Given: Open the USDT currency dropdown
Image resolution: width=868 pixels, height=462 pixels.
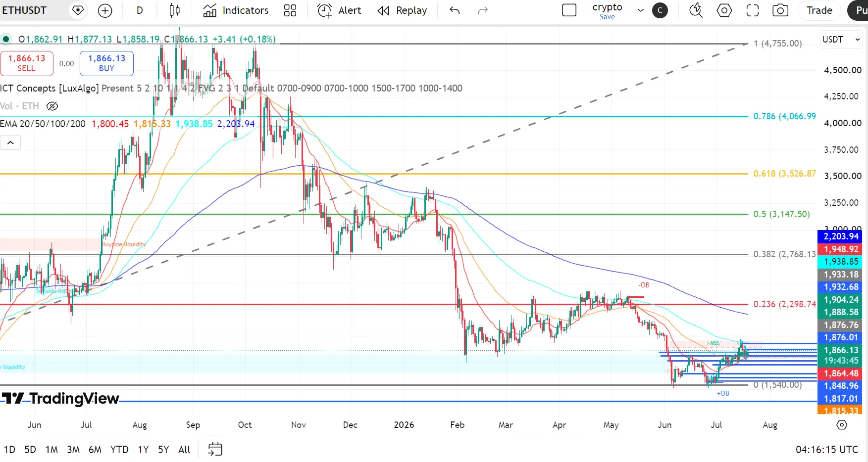Looking at the screenshot, I should [x=841, y=40].
